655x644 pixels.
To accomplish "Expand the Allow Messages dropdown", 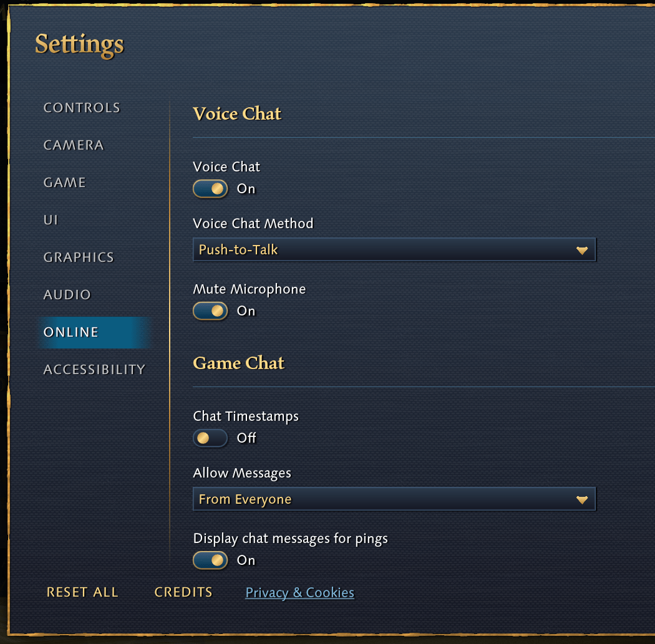I will pyautogui.click(x=394, y=499).
